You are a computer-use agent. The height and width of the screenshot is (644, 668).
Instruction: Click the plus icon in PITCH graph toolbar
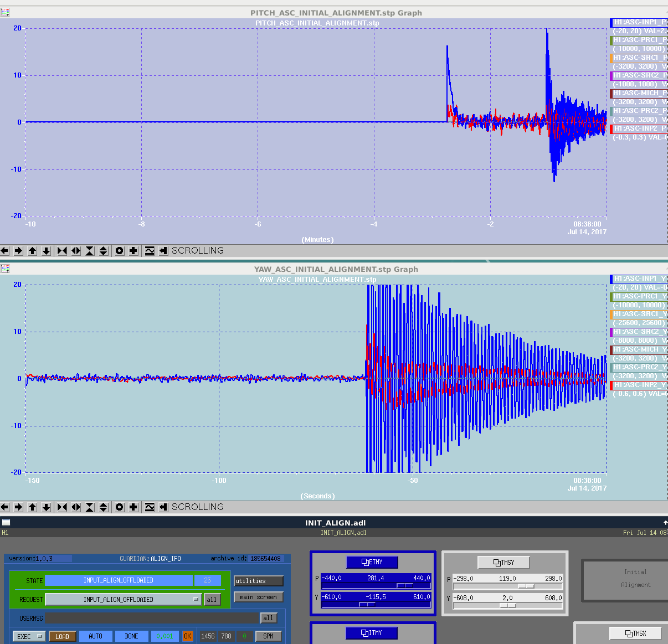pyautogui.click(x=133, y=251)
